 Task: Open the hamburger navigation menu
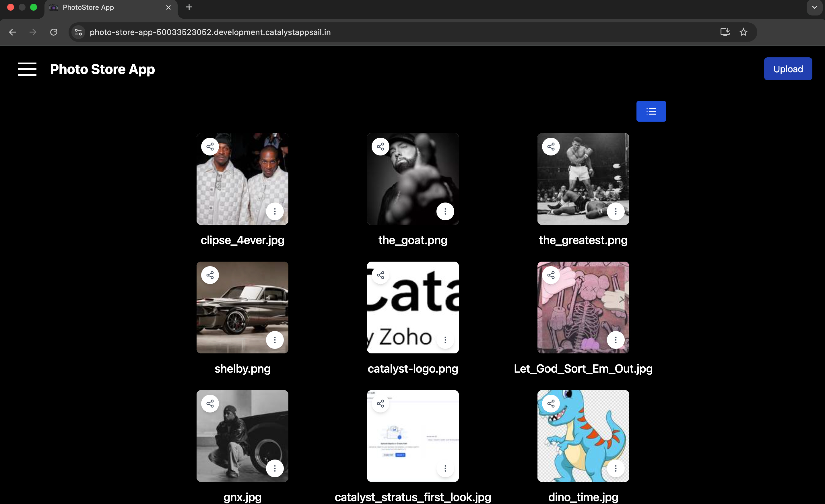tap(27, 69)
